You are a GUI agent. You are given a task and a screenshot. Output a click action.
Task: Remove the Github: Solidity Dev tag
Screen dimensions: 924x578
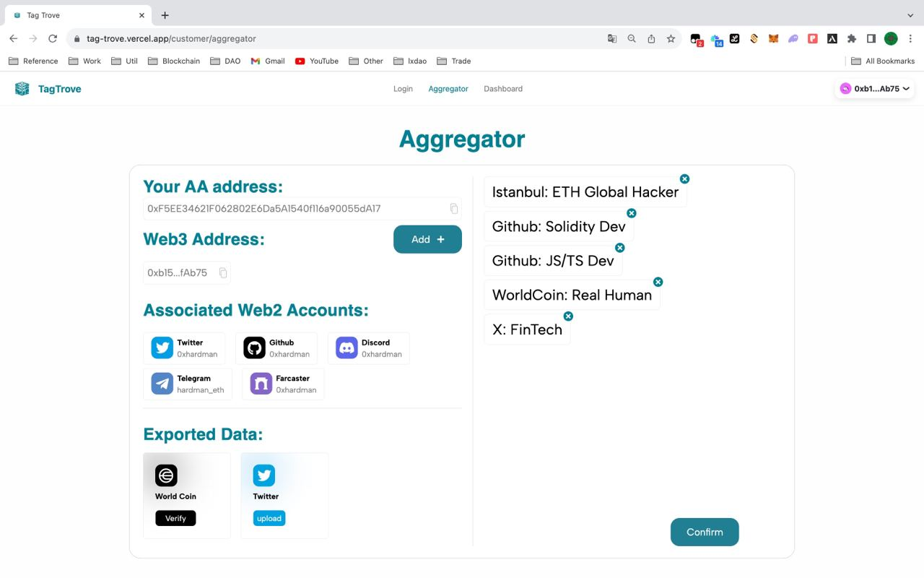tap(632, 213)
